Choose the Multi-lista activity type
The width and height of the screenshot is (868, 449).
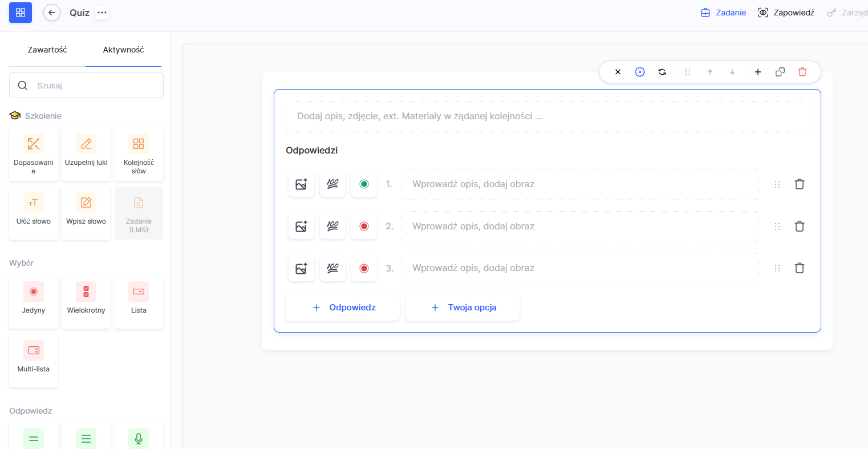[x=34, y=360]
